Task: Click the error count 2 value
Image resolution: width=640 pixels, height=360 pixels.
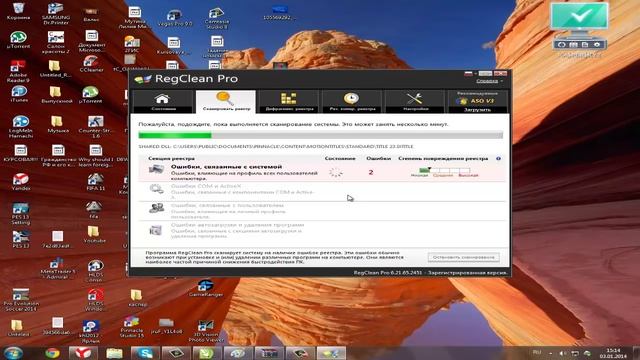Action: [371, 172]
